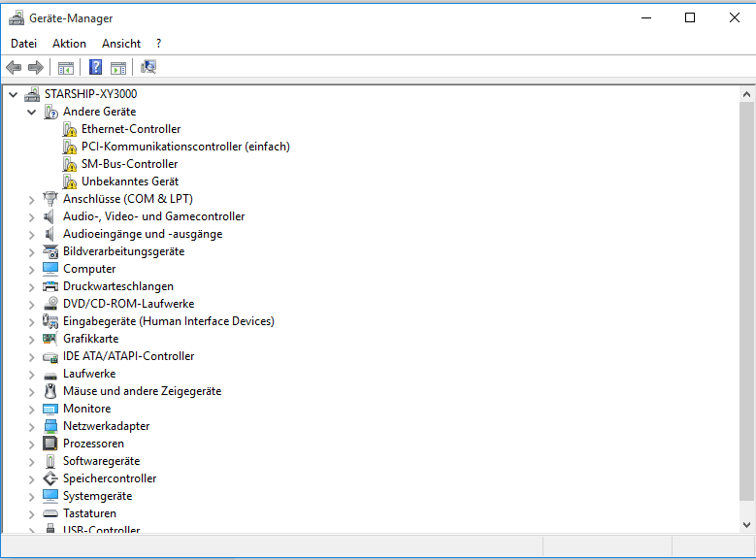This screenshot has width=756, height=560.
Task: Select the Grafikkarte label
Action: pyautogui.click(x=90, y=339)
